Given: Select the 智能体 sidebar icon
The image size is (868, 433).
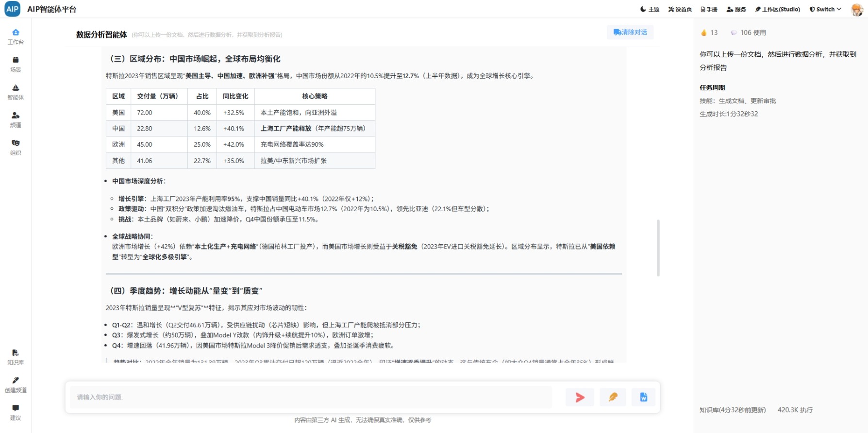Looking at the screenshot, I should (16, 92).
